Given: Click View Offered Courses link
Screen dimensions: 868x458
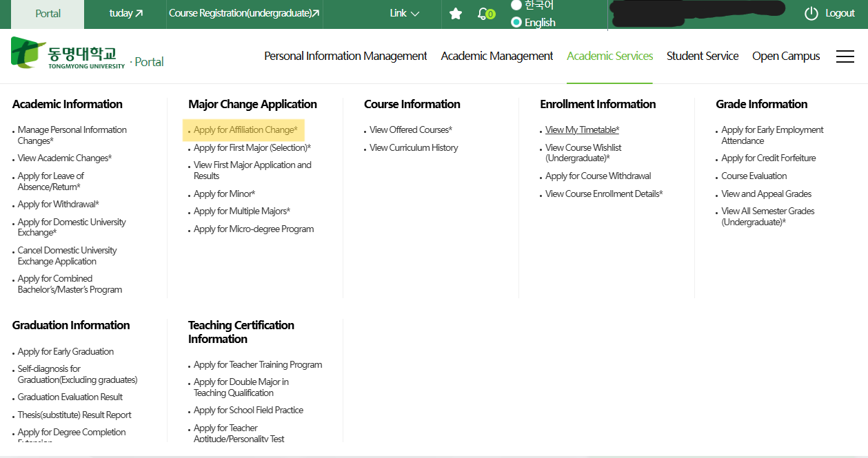Looking at the screenshot, I should pos(410,129).
